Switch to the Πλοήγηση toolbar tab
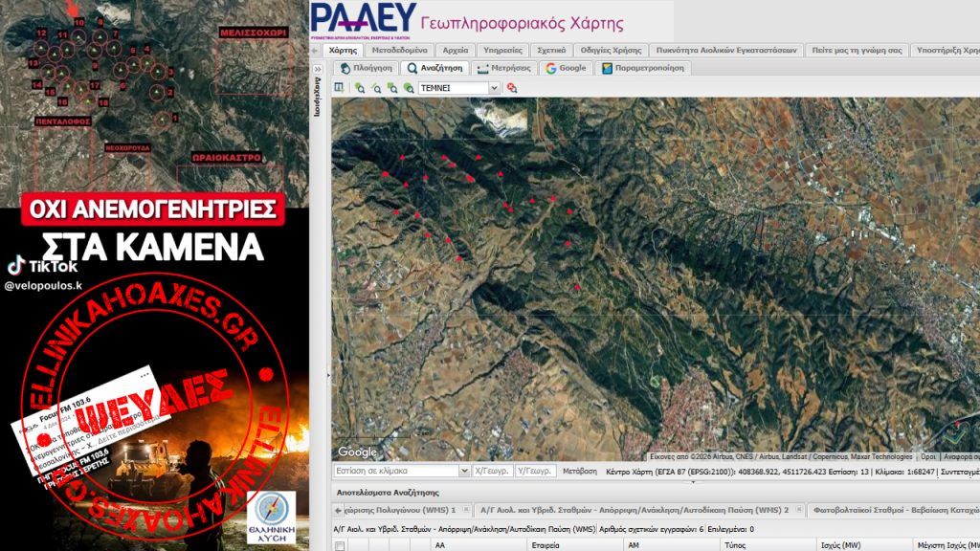The width and height of the screenshot is (980, 551). [x=367, y=68]
